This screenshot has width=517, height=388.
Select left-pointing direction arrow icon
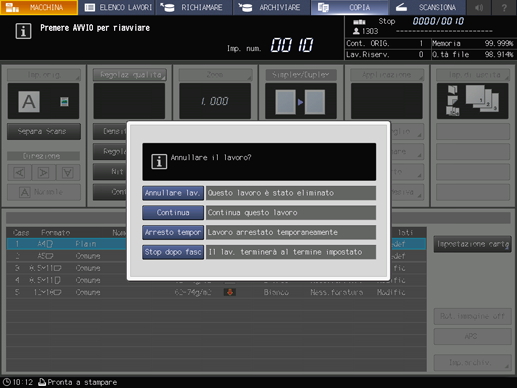(19, 172)
